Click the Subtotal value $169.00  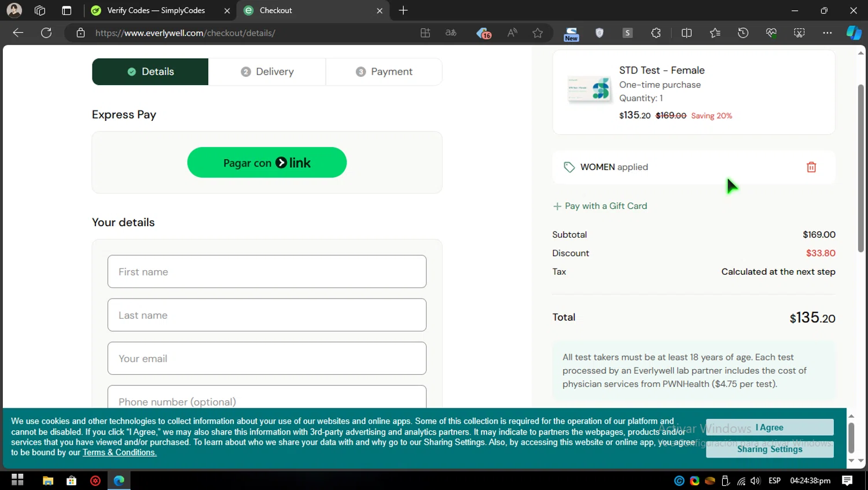(819, 234)
